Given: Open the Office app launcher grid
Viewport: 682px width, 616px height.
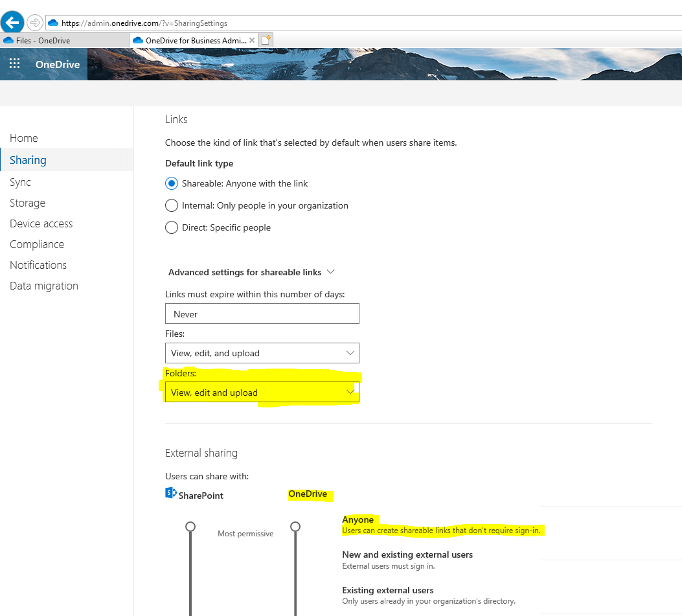Looking at the screenshot, I should (15, 64).
